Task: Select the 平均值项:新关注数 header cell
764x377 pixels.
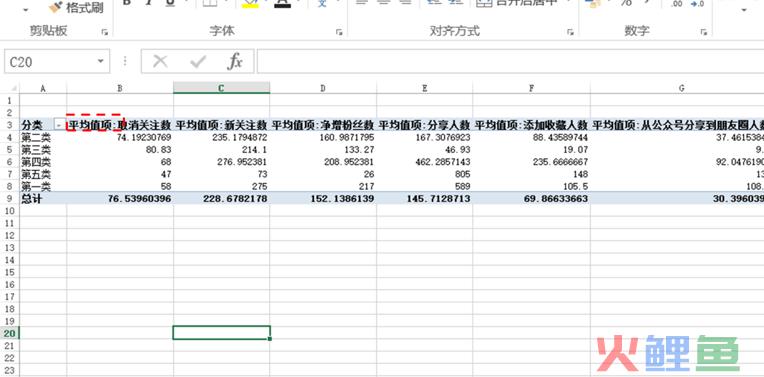Action: [x=221, y=125]
